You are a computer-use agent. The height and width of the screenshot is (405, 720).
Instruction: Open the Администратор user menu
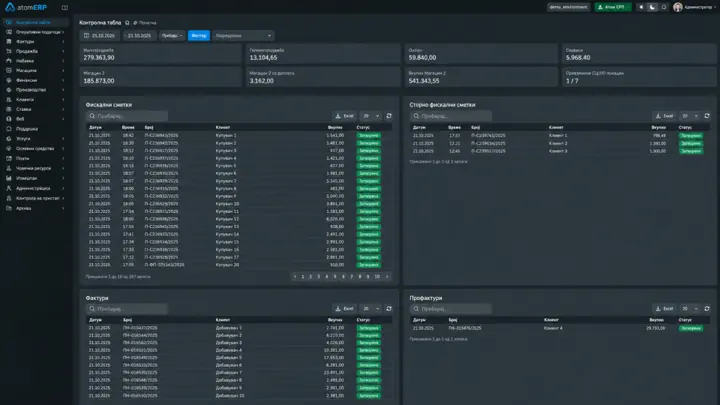pos(694,7)
